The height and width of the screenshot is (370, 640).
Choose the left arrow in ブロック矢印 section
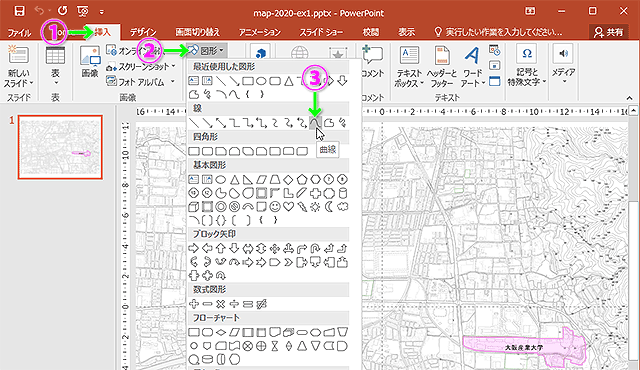(x=207, y=248)
